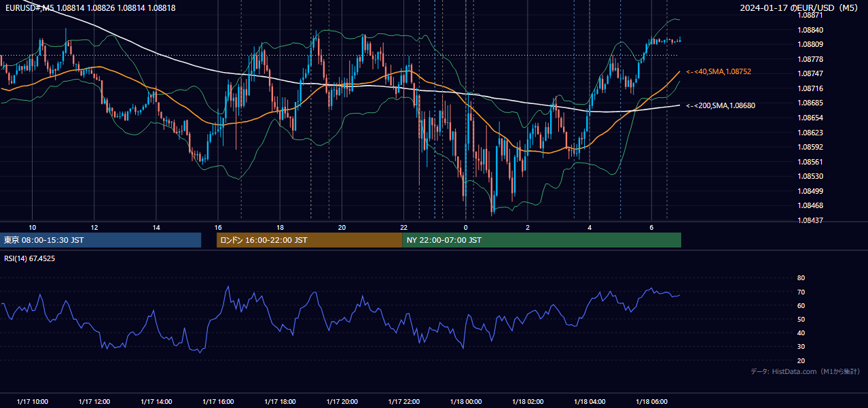Click the '1/18 00:00' bottom date label

(466, 401)
